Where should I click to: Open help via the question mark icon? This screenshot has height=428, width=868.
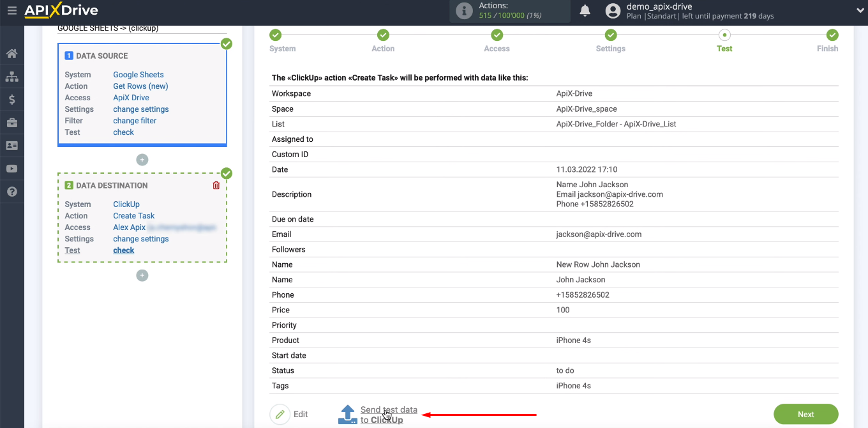[x=13, y=191]
